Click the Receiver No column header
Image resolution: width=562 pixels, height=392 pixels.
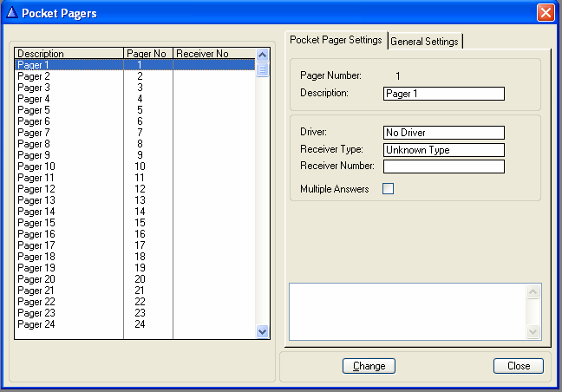coord(214,54)
